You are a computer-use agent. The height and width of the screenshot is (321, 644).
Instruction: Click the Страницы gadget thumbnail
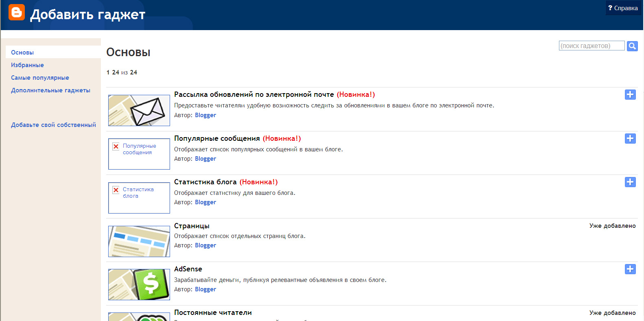(139, 241)
